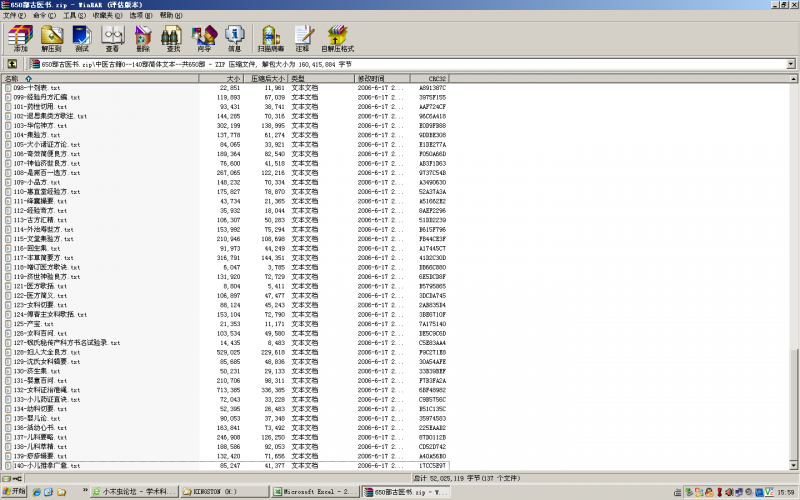Select file 099-经验丹方汇编.txt
Viewport: 800px width, 500px height.
(x=46, y=97)
